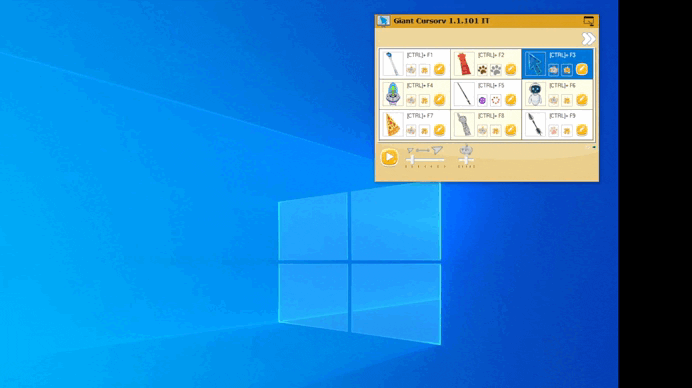
Task: Edit the CTRL+F8 cursor with pencil button
Action: [511, 130]
